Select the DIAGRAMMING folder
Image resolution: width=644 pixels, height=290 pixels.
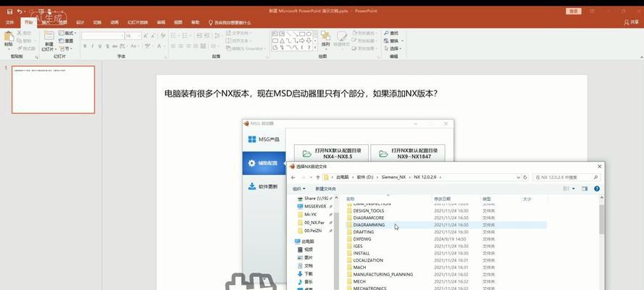(x=369, y=225)
